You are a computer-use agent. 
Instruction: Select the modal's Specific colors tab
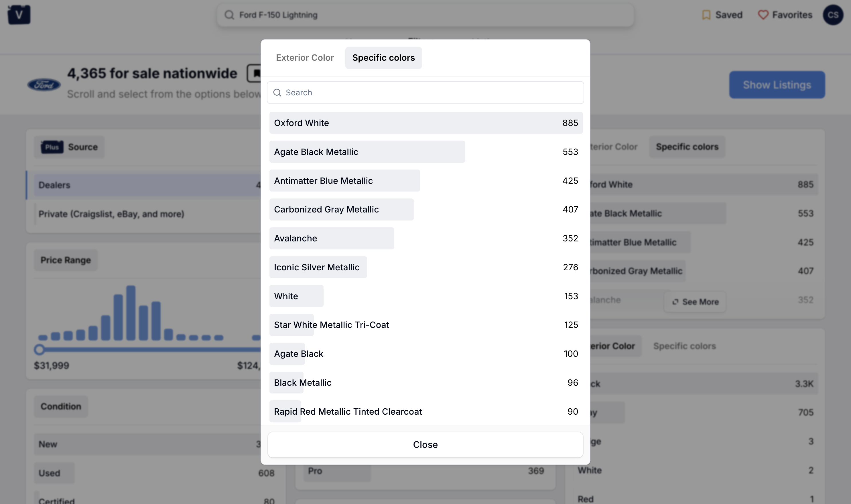383,58
